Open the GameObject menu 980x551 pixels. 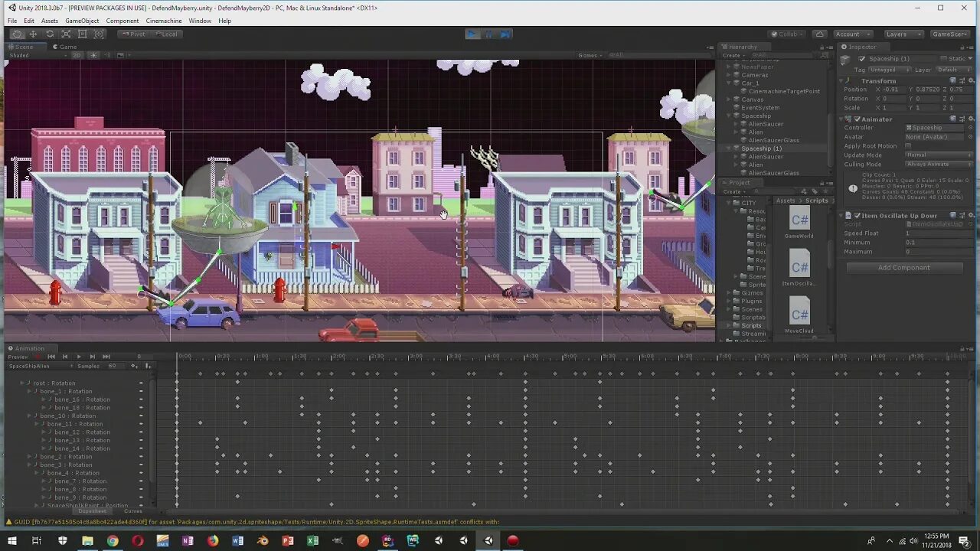click(x=80, y=21)
